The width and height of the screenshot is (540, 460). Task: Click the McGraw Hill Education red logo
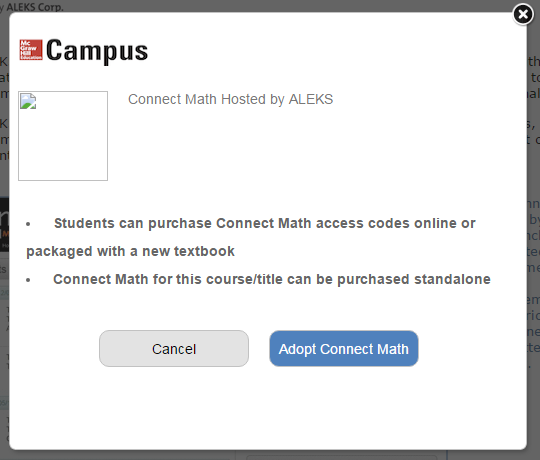click(31, 50)
